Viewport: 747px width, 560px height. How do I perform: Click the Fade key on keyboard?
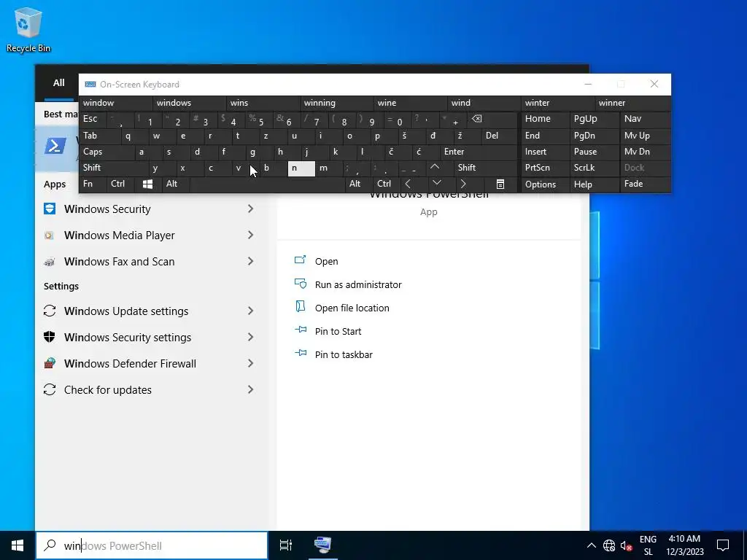coord(645,184)
